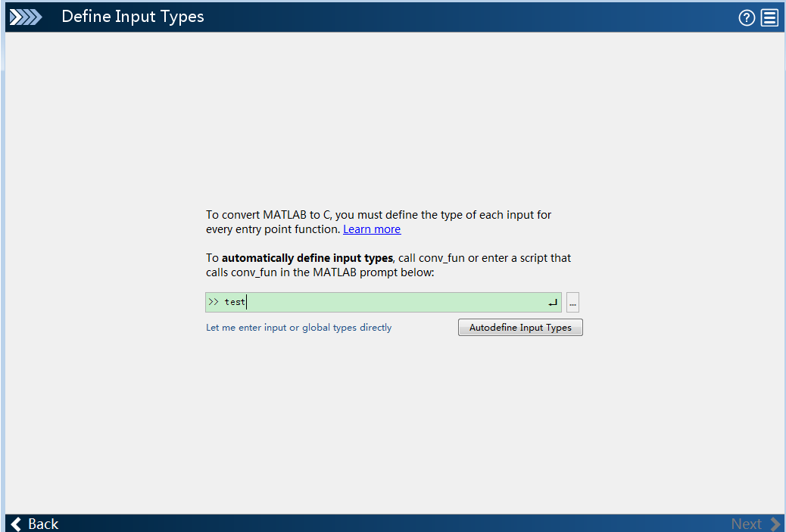This screenshot has height=532, width=786.
Task: Open the workflow steps chevron icon
Action: pyautogui.click(x=26, y=17)
